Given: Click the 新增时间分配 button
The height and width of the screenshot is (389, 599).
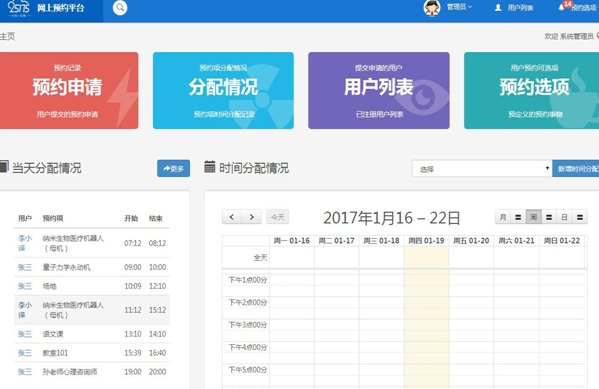Looking at the screenshot, I should tap(576, 169).
